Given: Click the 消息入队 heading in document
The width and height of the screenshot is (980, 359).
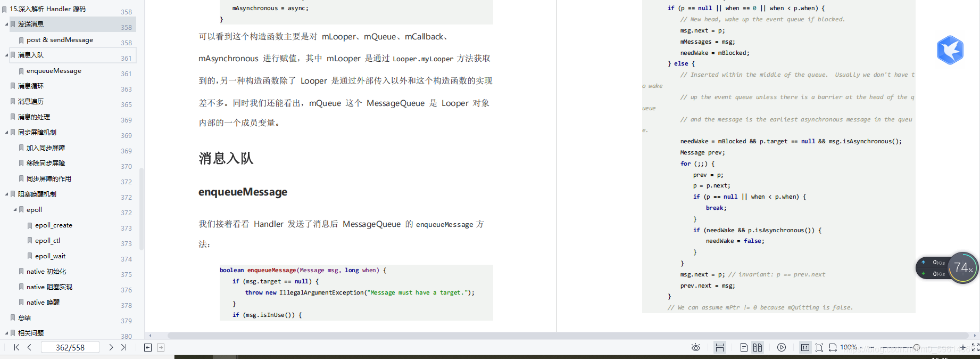Looking at the screenshot, I should click(226, 158).
